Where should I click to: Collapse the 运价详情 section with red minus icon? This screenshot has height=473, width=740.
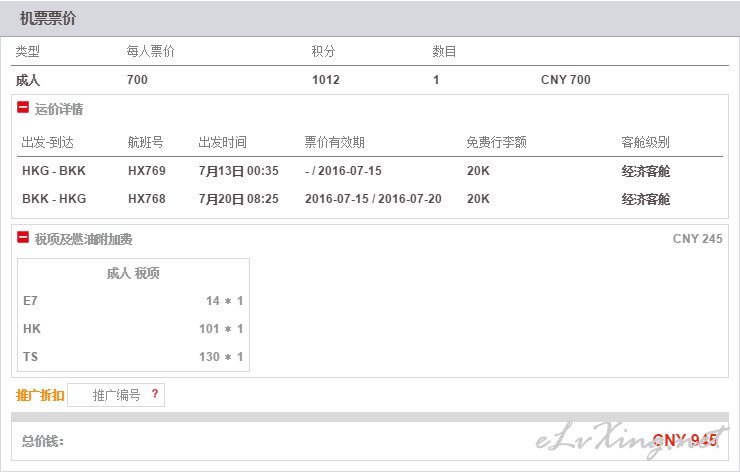point(23,108)
